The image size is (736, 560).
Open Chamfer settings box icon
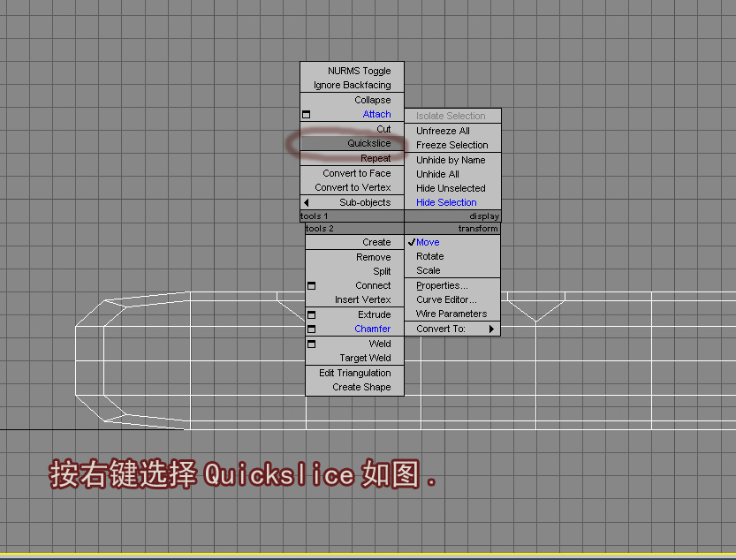pyautogui.click(x=311, y=329)
